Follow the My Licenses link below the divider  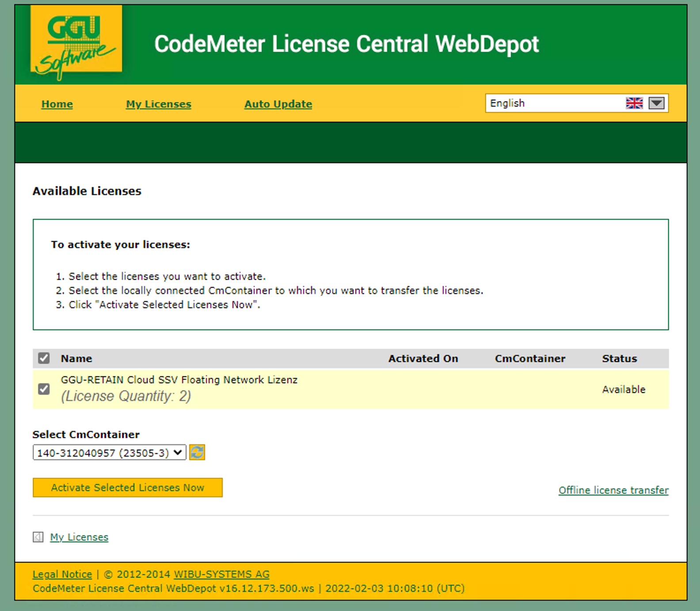(79, 537)
